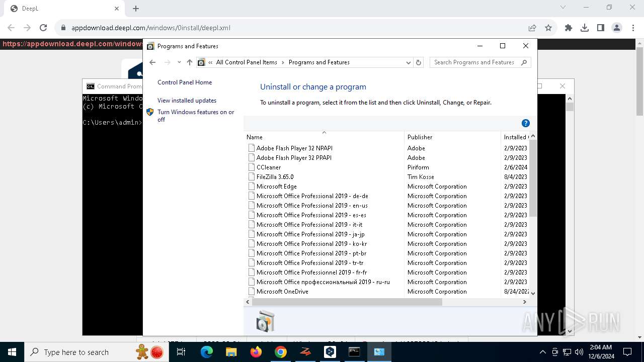
Task: Select Microsoft Office Professional 2019 - de-de
Action: click(x=312, y=196)
